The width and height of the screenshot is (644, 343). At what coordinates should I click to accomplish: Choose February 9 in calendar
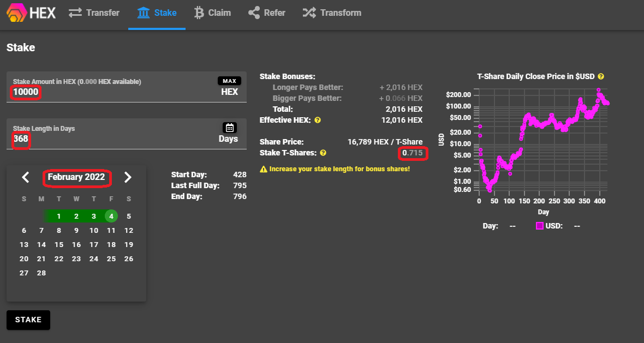76,231
